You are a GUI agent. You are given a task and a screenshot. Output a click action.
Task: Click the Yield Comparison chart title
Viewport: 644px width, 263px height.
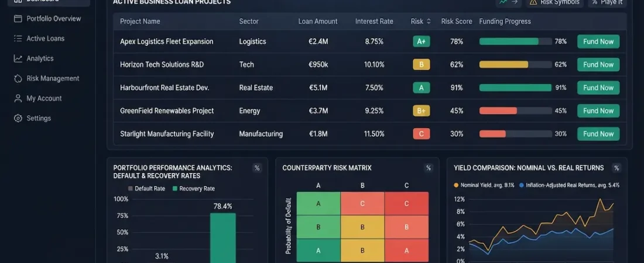(529, 168)
